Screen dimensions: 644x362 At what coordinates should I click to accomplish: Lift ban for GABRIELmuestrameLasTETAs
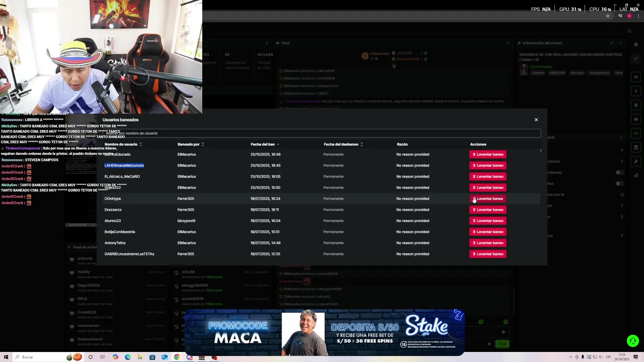point(488,254)
